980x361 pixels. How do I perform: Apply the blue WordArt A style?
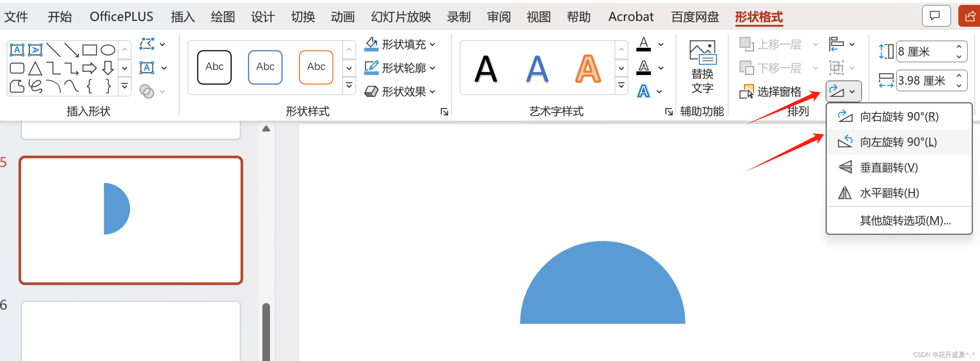click(x=537, y=69)
